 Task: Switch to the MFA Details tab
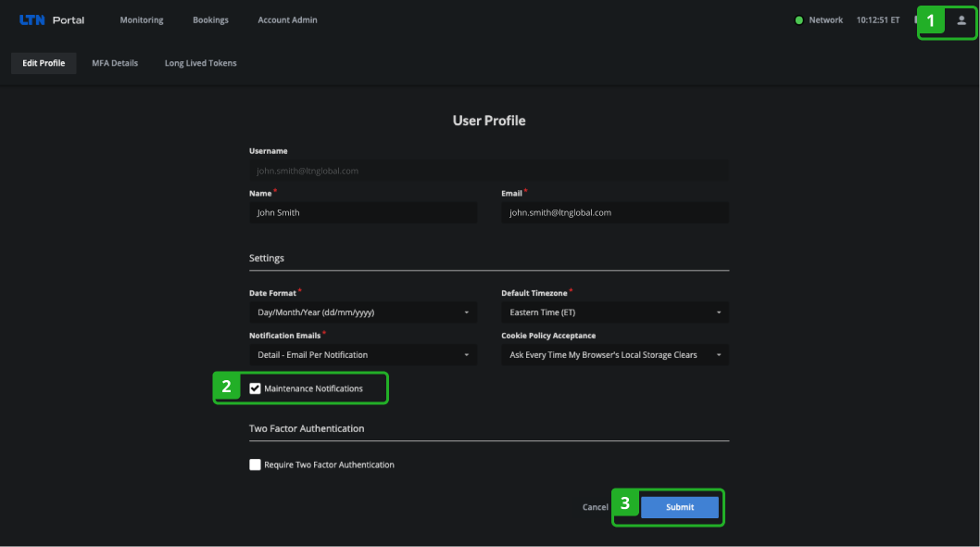pos(115,63)
